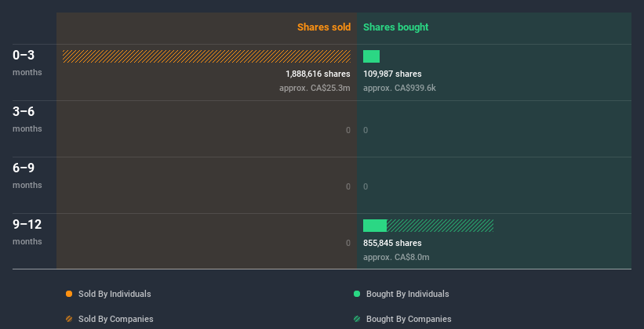The image size is (644, 329).
Task: Click the bought zero in 3–6 months row
Action: (366, 131)
